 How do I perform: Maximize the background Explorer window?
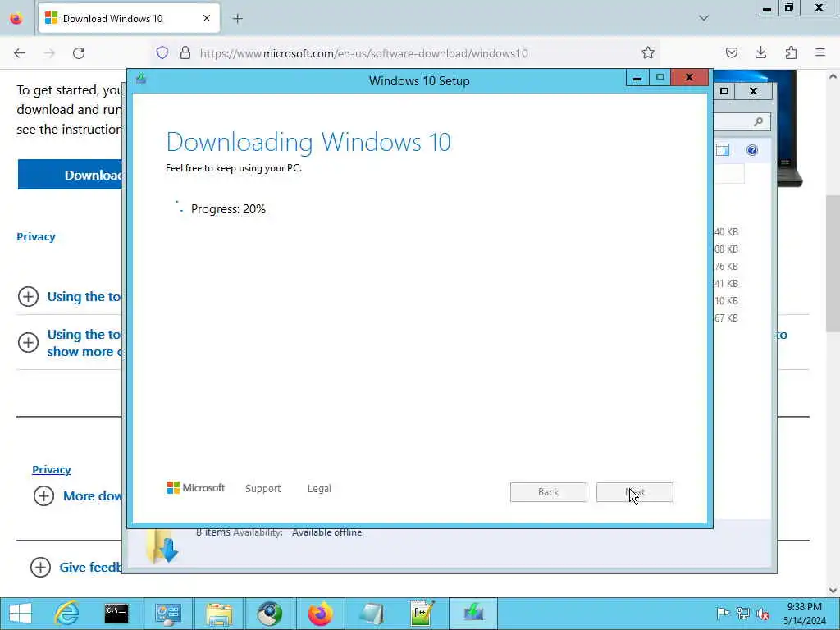click(x=724, y=91)
